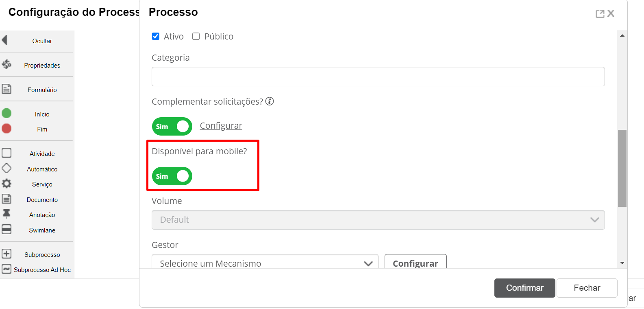Pick the green Início circle icon
Viewport: 644px width, 309px height.
pos(7,113)
